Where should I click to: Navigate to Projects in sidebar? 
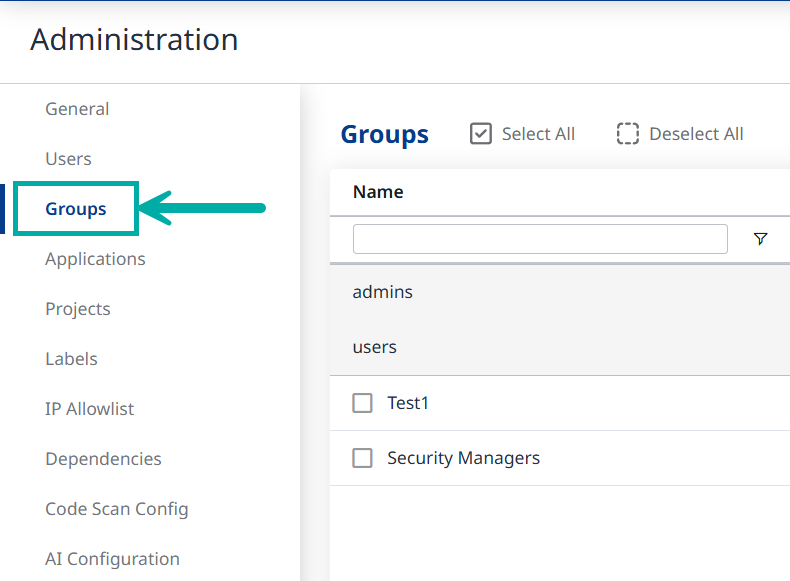click(x=78, y=309)
